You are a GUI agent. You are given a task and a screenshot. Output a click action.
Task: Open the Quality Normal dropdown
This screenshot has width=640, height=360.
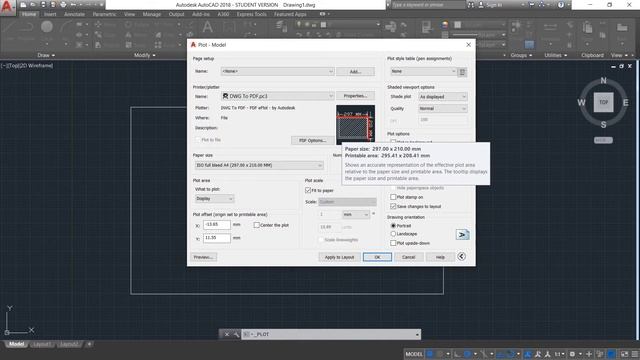[x=443, y=109]
